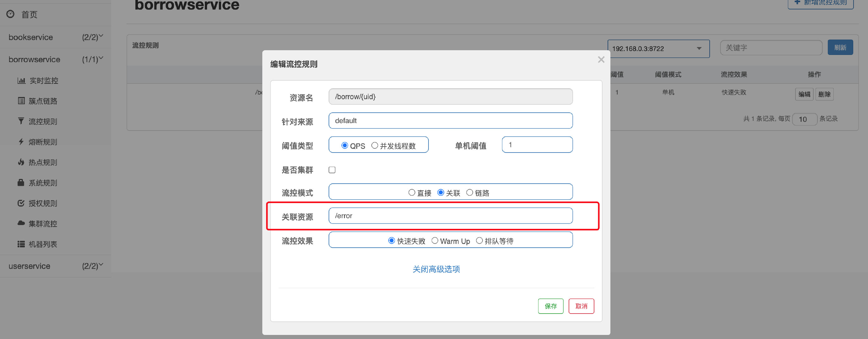Select the 链路 flow control mode
Viewport: 868px width, 339px height.
pyautogui.click(x=469, y=193)
